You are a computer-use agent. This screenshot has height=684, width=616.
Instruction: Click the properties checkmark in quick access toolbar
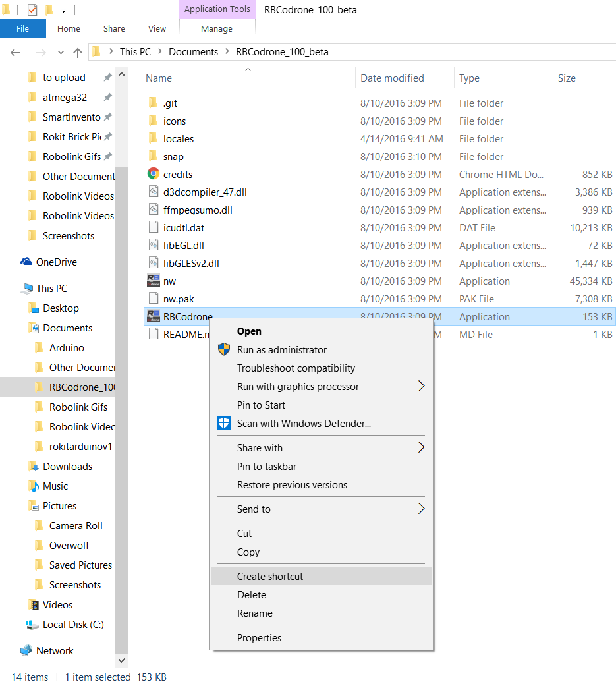32,9
